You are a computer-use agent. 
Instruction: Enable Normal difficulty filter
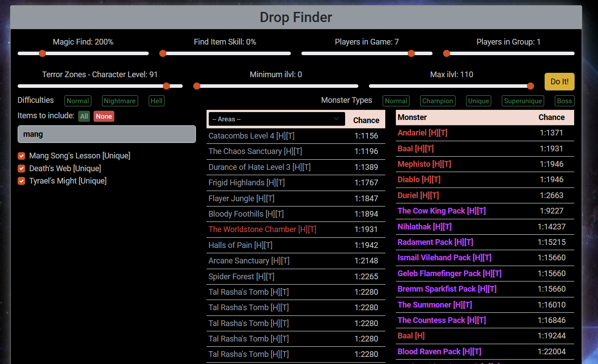coord(78,101)
